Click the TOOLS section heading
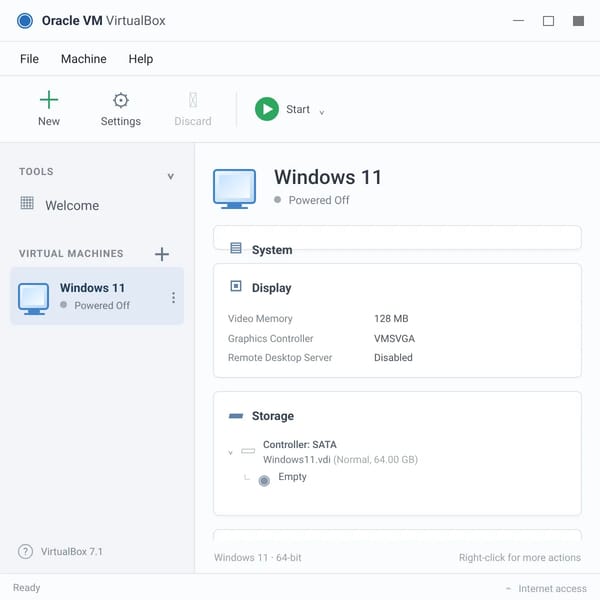 click(x=36, y=171)
